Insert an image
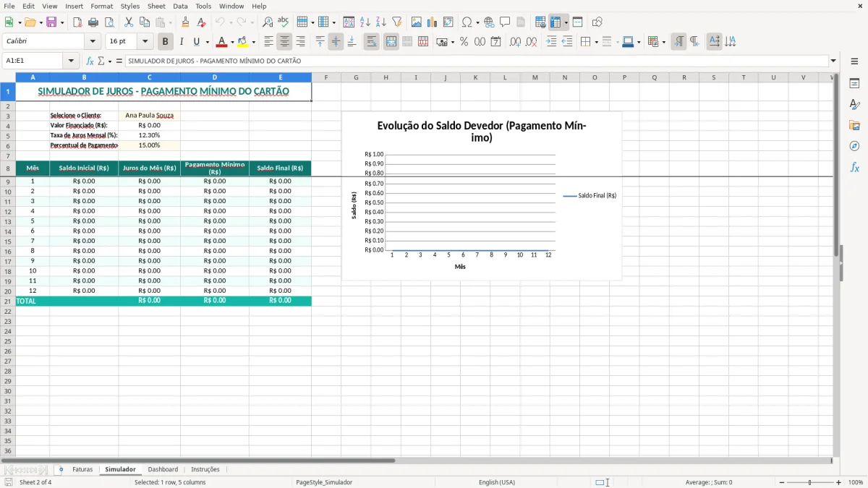The image size is (868, 488). [417, 22]
